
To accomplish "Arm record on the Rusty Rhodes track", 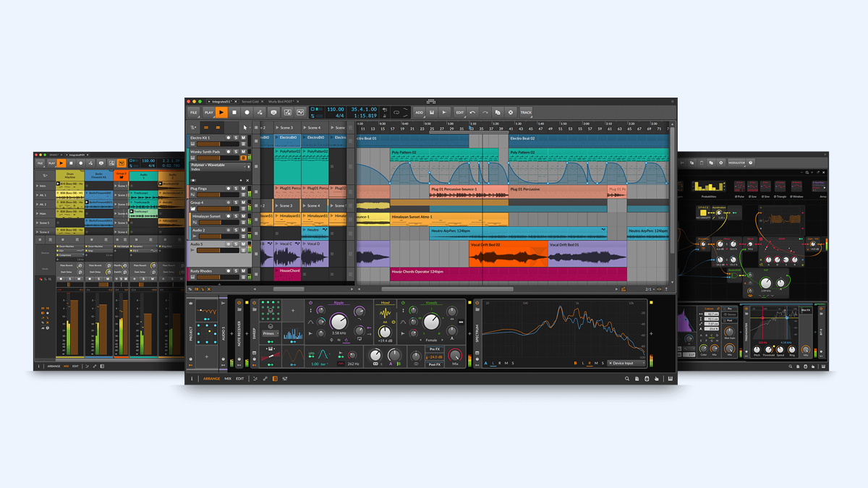I will click(x=229, y=272).
